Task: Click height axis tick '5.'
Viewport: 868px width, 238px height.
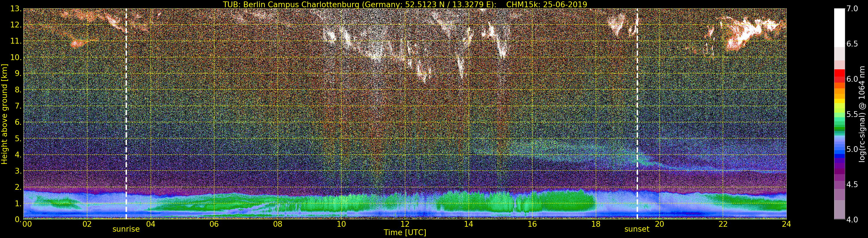Action: tap(18, 138)
